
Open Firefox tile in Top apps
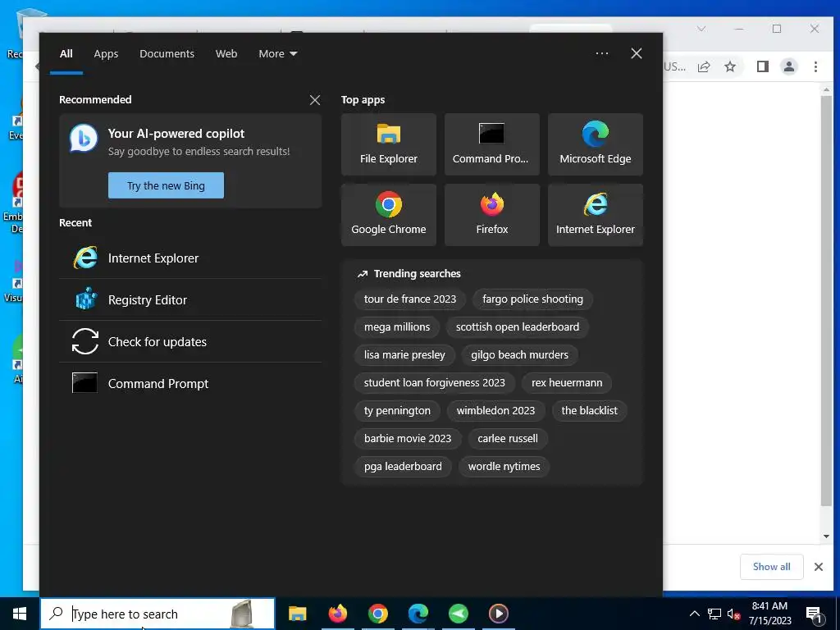[x=492, y=215]
